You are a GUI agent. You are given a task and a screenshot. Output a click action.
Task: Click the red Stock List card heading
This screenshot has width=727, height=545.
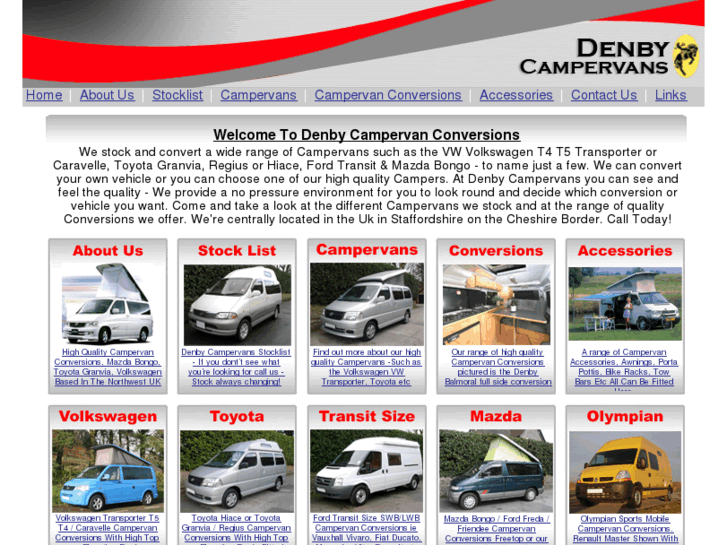coord(237,251)
